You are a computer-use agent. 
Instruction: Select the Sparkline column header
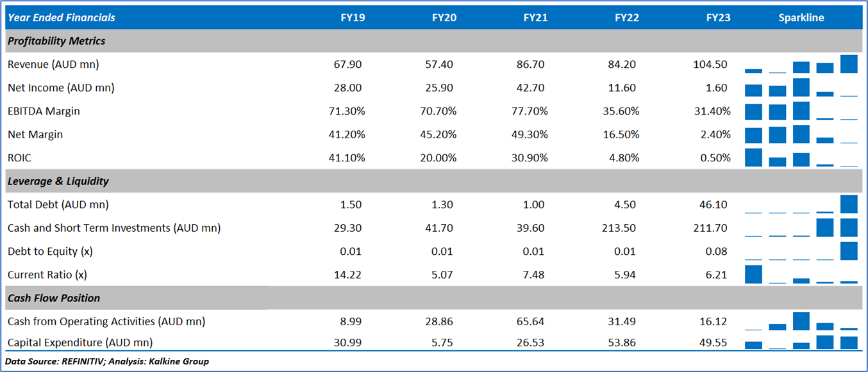[x=801, y=18]
